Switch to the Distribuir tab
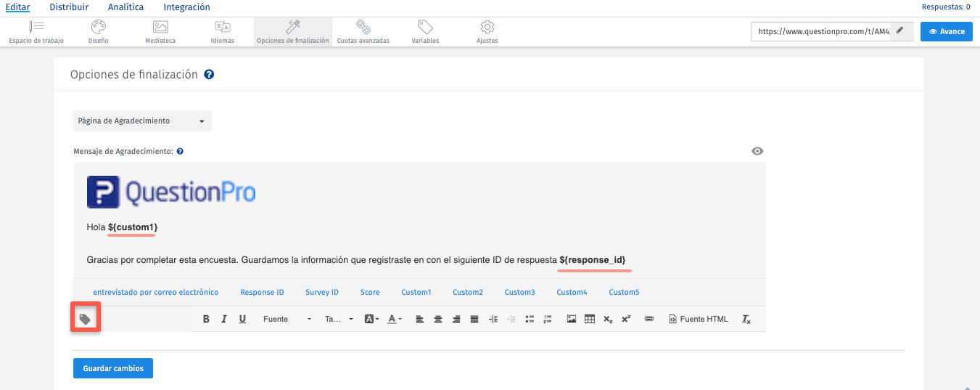The width and height of the screenshot is (980, 390). (x=69, y=7)
